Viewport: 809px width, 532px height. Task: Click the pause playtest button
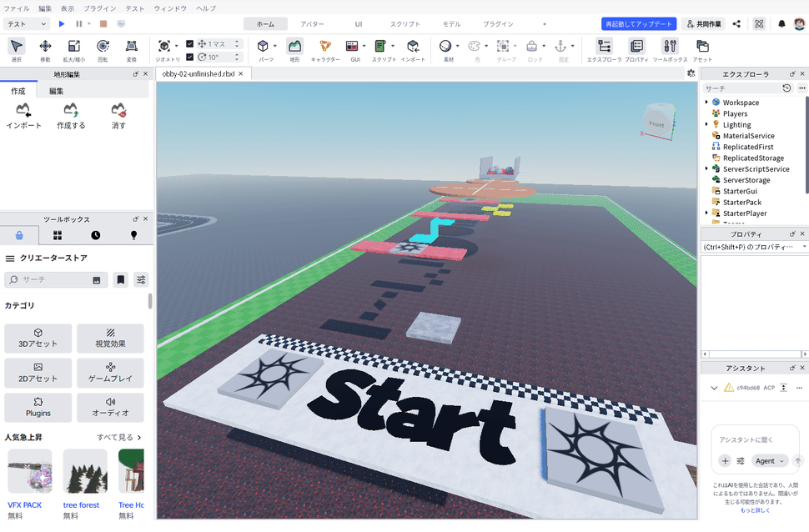tap(79, 23)
